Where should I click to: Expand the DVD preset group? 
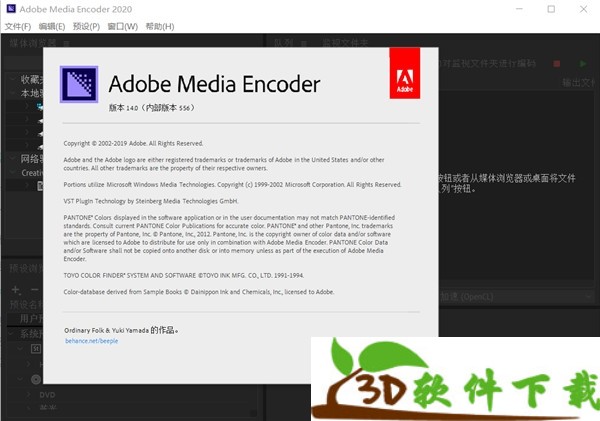tap(28, 394)
